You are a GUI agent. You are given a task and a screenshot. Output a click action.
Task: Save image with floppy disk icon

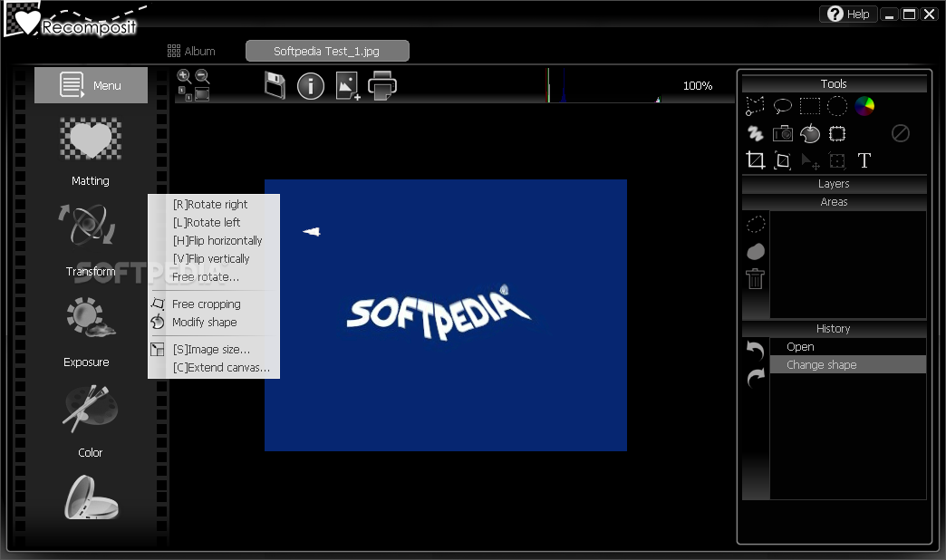click(275, 86)
